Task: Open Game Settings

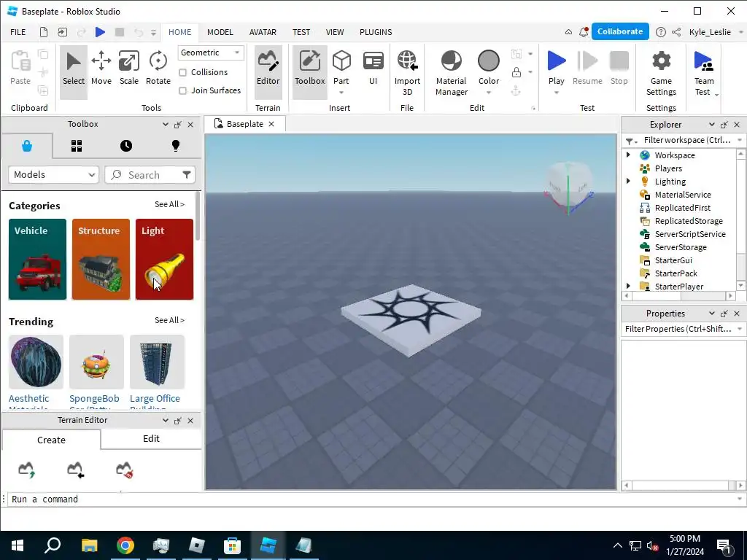Action: (x=661, y=74)
